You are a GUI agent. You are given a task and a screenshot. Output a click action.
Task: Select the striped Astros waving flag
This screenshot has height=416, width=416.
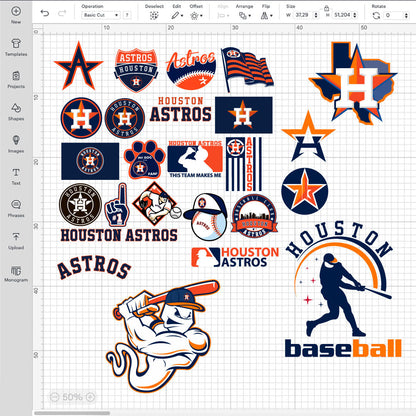pyautogui.click(x=247, y=69)
